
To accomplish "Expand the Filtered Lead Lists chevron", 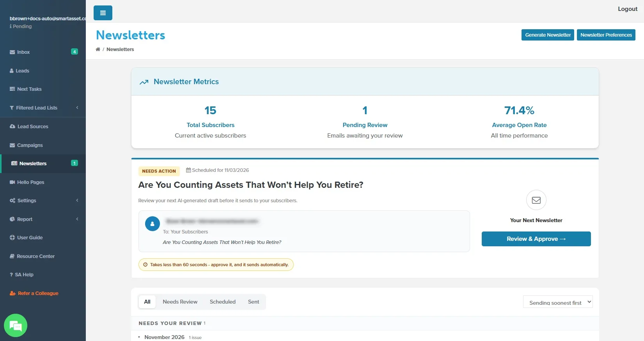I will coord(77,108).
